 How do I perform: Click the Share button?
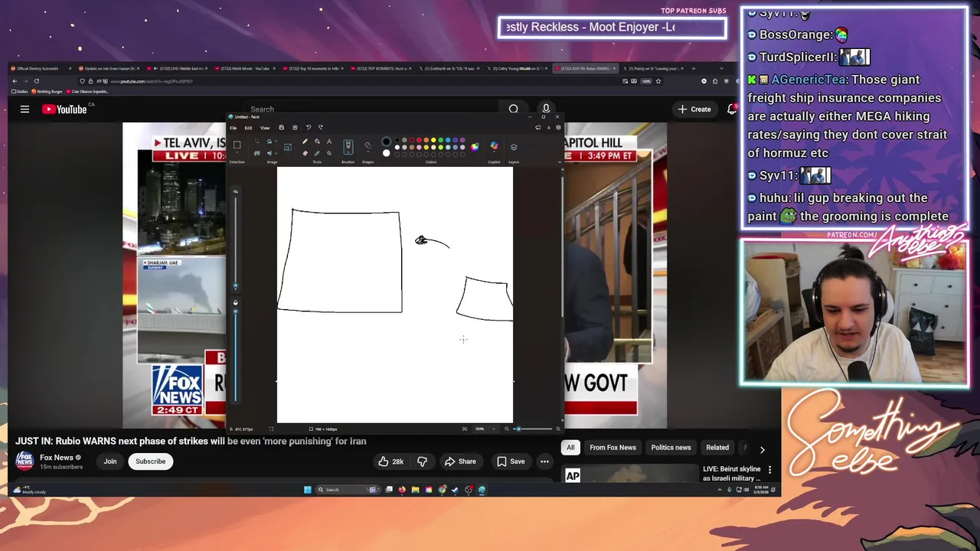[460, 461]
